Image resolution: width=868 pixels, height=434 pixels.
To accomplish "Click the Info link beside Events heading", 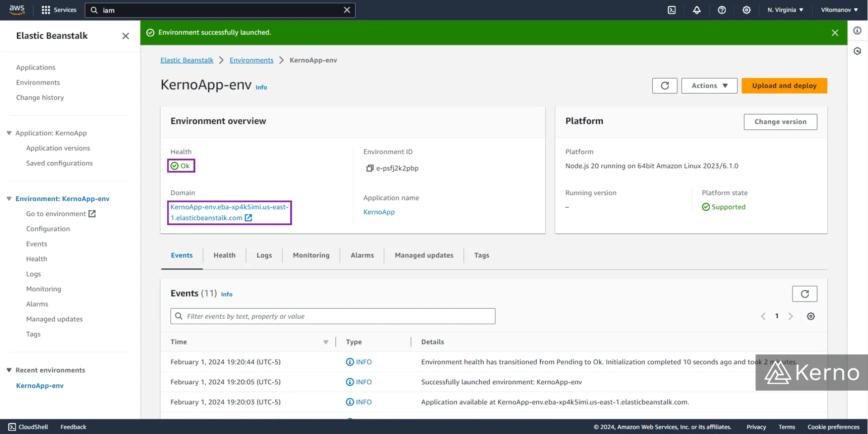I will (x=226, y=294).
